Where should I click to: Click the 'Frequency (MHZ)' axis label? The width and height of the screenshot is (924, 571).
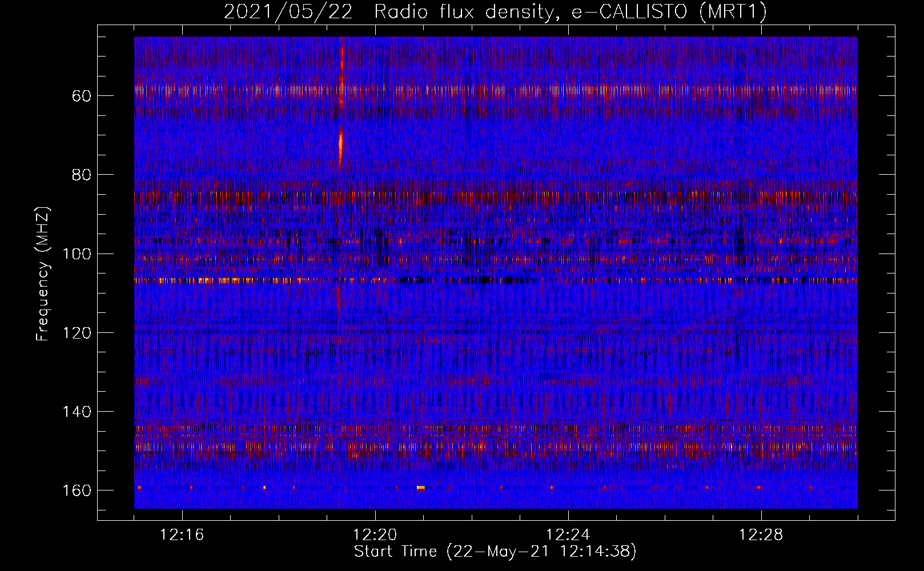43,274
